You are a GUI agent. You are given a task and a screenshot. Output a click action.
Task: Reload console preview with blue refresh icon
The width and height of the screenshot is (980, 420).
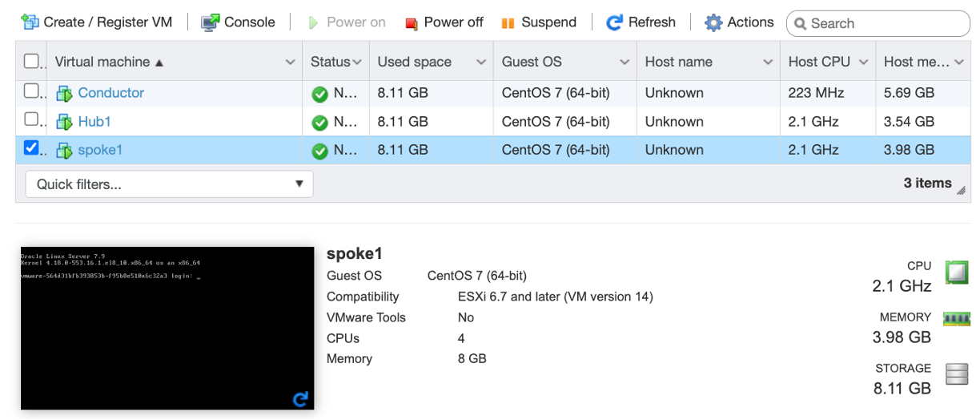(x=300, y=398)
